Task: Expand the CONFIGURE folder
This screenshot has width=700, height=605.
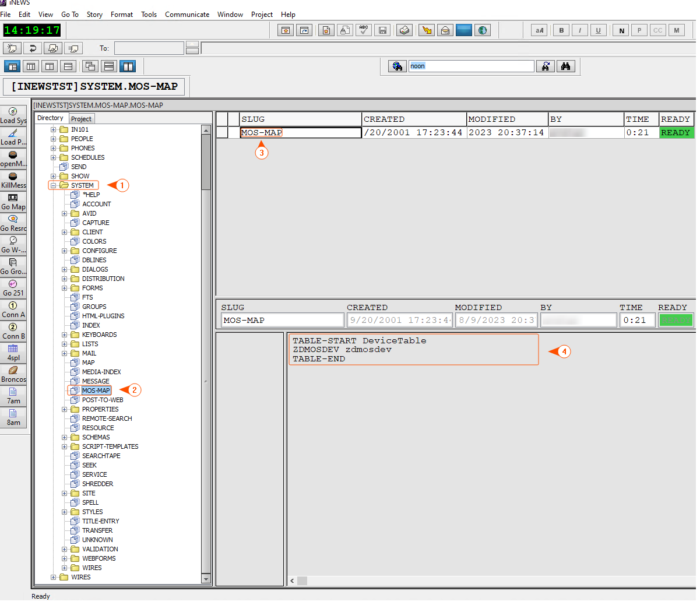Action: coord(64,251)
